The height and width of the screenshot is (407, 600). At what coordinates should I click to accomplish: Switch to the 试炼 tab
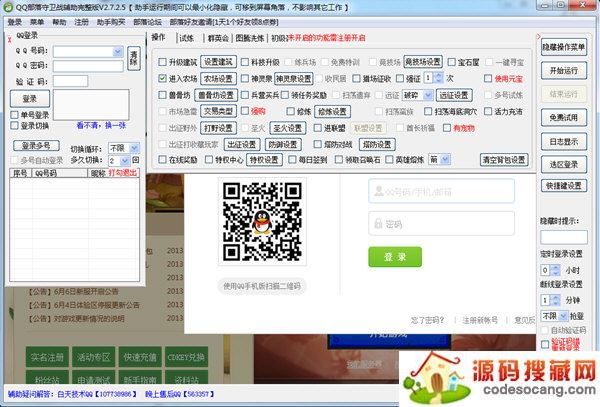pyautogui.click(x=187, y=38)
